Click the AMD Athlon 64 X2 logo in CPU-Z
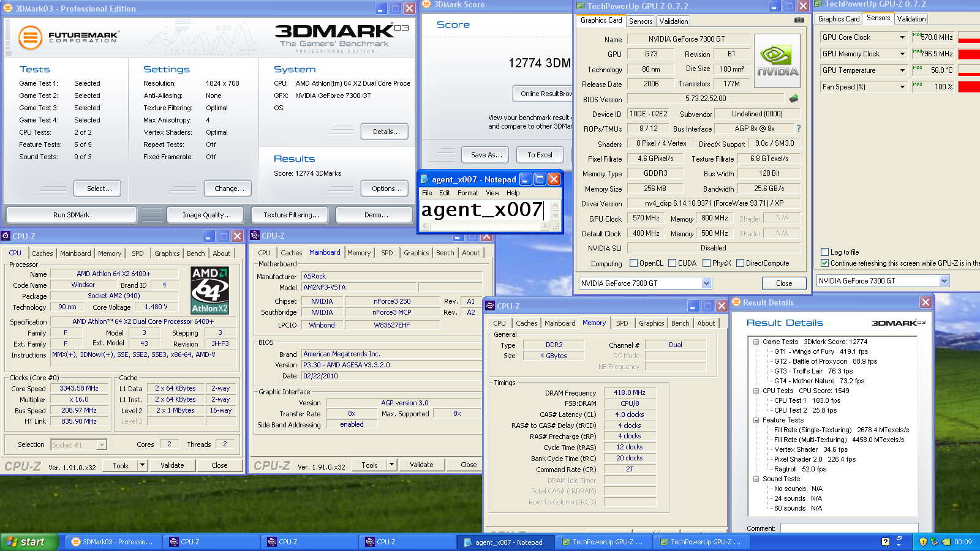The image size is (980, 551). click(210, 290)
